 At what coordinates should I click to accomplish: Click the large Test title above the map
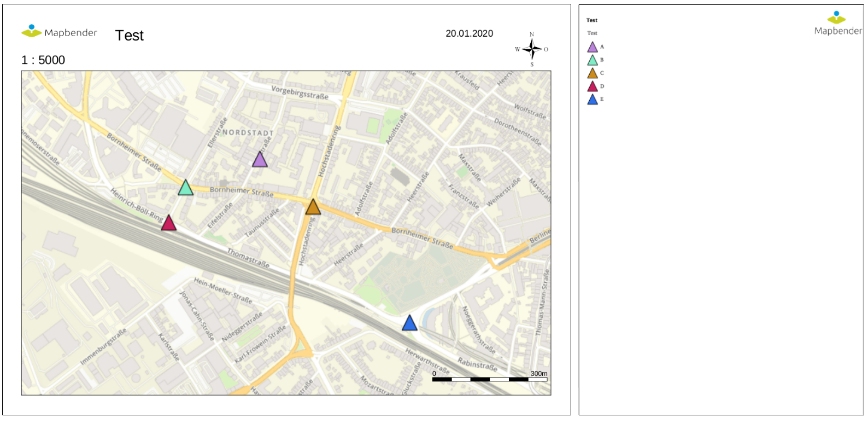pos(130,36)
